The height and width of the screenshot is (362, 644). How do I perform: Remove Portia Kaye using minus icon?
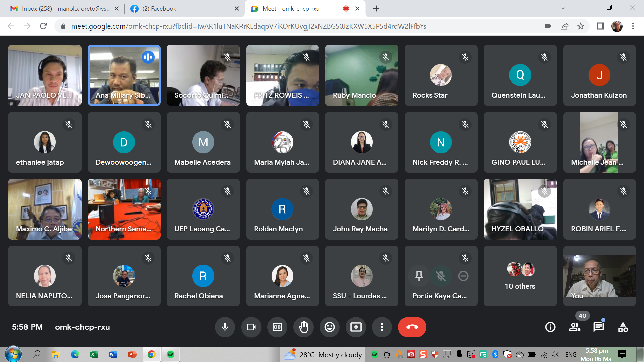point(463,276)
